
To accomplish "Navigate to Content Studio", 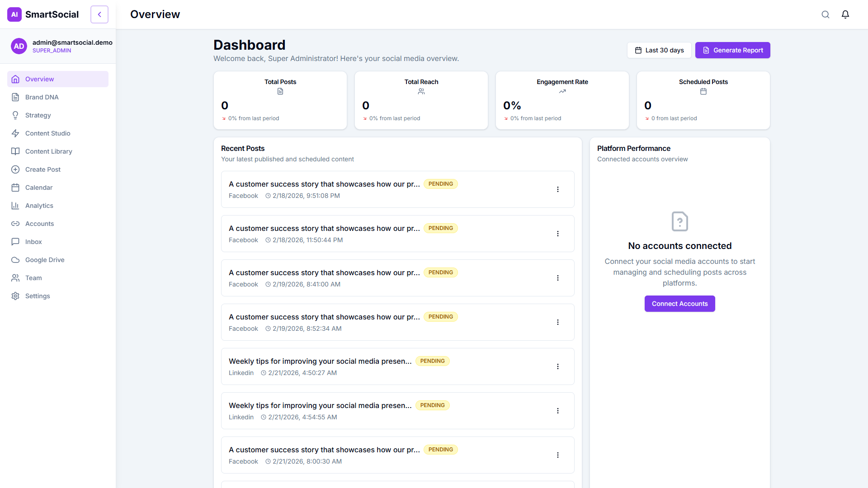I will 58,133.
